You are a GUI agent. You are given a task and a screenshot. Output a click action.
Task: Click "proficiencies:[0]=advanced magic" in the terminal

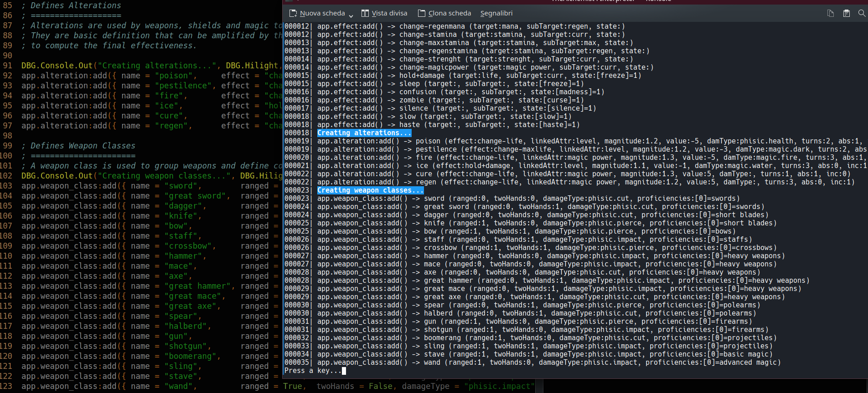(711, 362)
